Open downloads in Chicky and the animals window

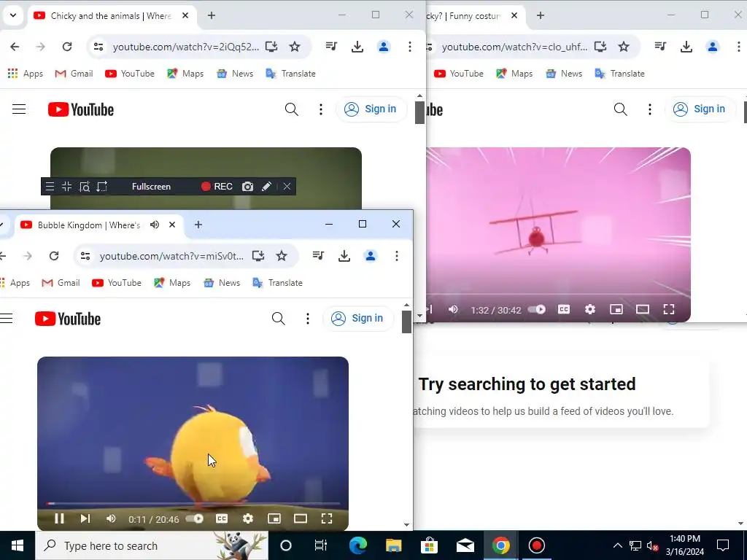pyautogui.click(x=357, y=46)
